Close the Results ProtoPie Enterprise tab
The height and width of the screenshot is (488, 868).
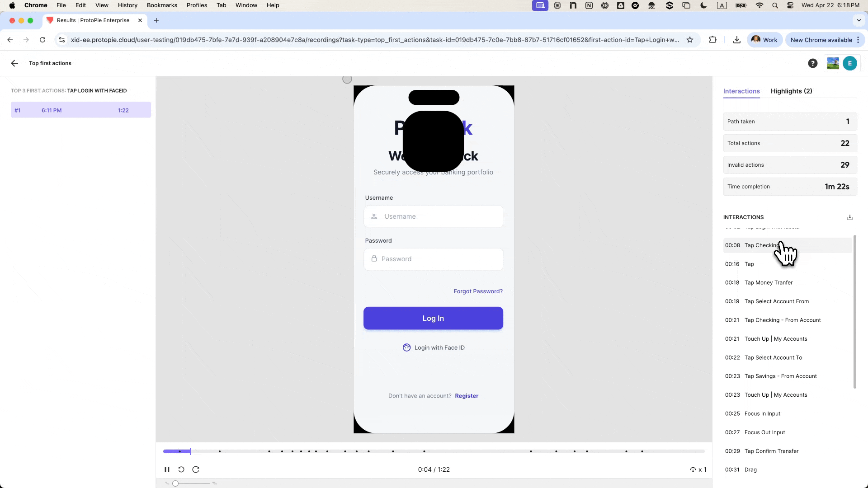pyautogui.click(x=140, y=20)
